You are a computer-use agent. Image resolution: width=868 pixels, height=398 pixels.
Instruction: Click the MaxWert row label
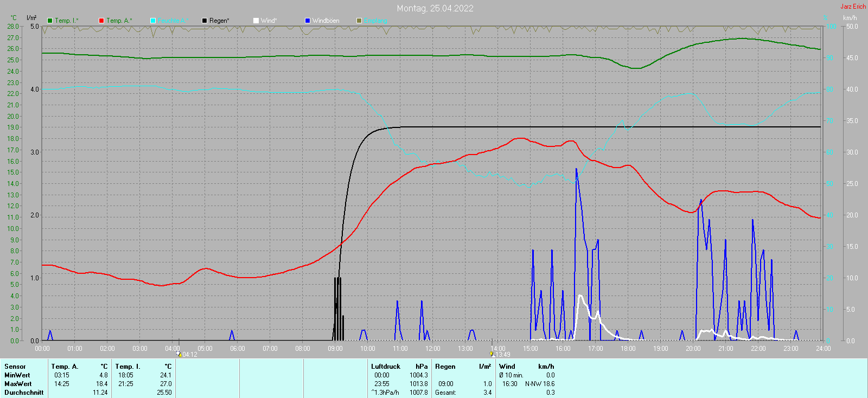point(17,384)
